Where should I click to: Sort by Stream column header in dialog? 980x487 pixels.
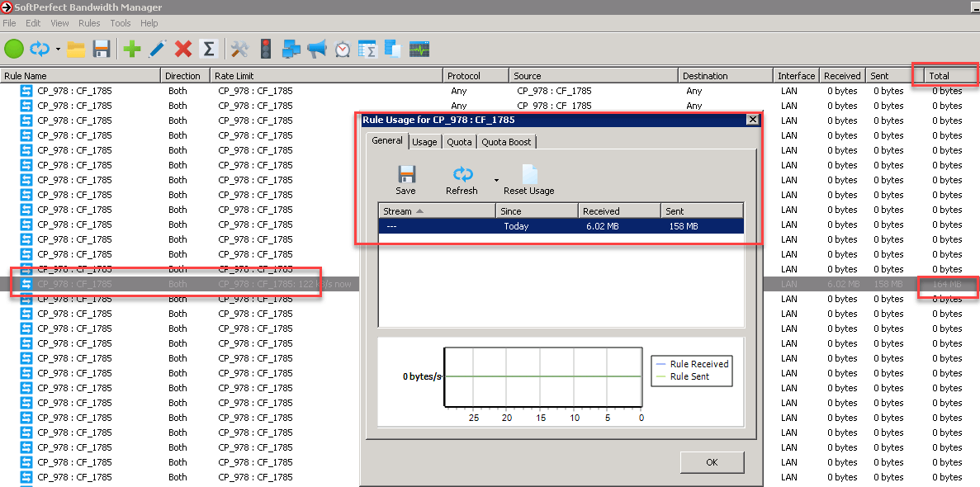(437, 211)
